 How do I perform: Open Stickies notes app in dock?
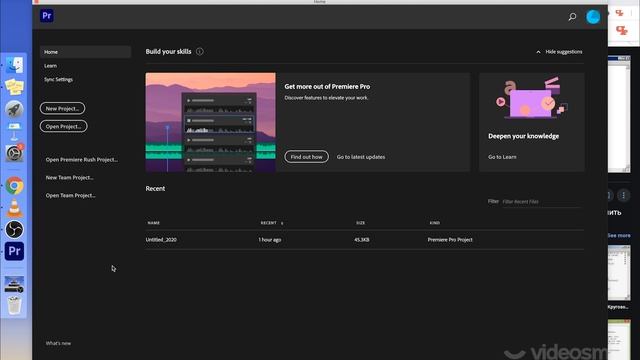click(14, 87)
